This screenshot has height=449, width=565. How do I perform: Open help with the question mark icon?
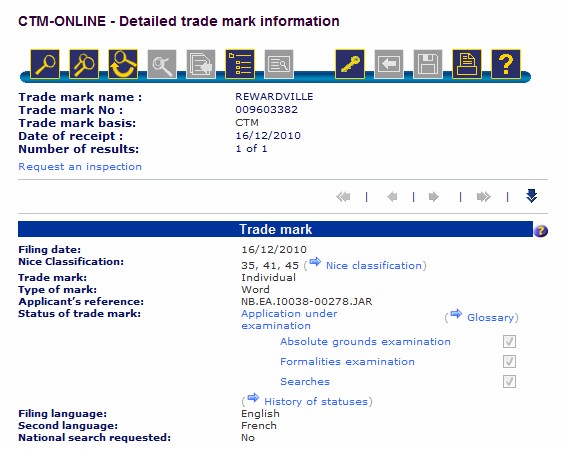click(x=506, y=64)
